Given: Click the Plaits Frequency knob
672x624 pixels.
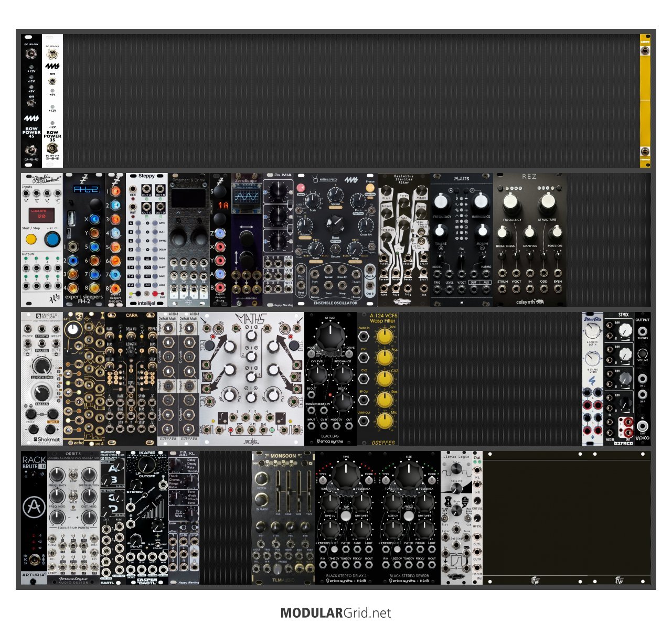Looking at the screenshot, I should [442, 201].
